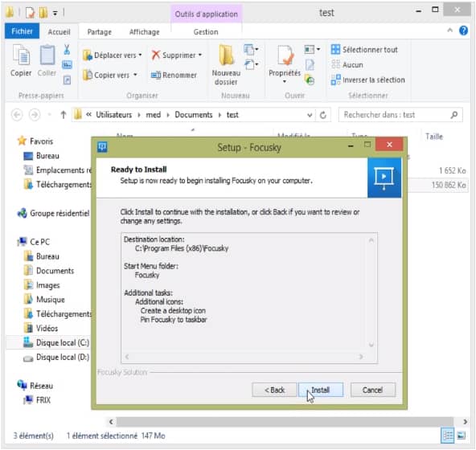Open the Propriétés dropdown arrow

click(x=285, y=81)
